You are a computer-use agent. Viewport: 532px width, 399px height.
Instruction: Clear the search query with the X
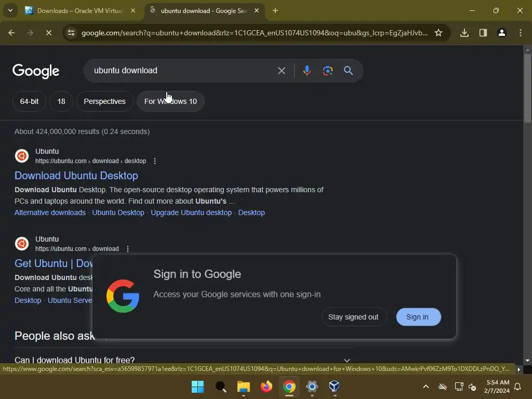[281, 71]
